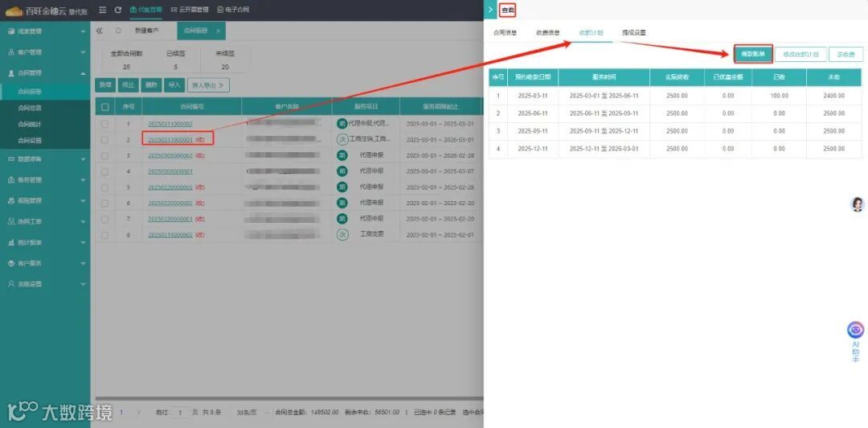Switch to the 提成设置 tab in detail panel
Image resolution: width=868 pixels, height=428 pixels.
tap(634, 33)
